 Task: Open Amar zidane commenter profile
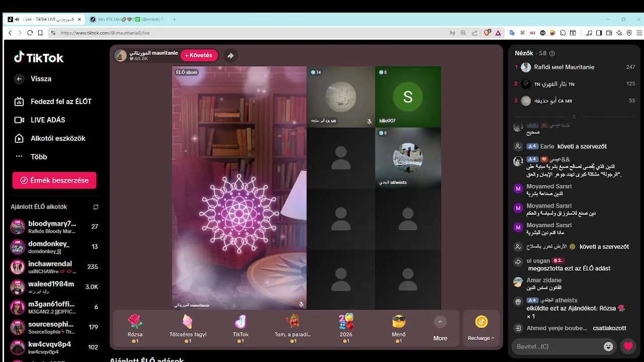(x=544, y=280)
